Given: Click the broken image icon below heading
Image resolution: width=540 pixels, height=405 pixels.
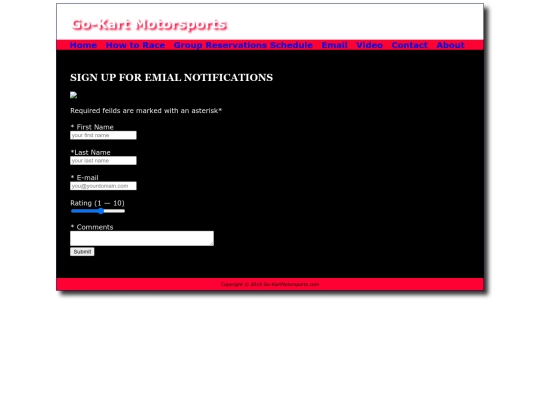Looking at the screenshot, I should tap(73, 95).
